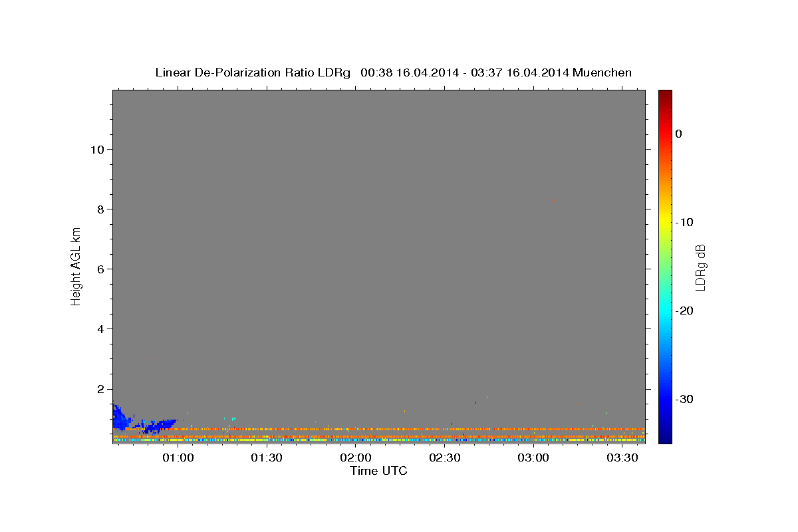The image size is (798, 532).
Task: Click the 'LDRg dB' colorbar label
Action: coord(700,267)
